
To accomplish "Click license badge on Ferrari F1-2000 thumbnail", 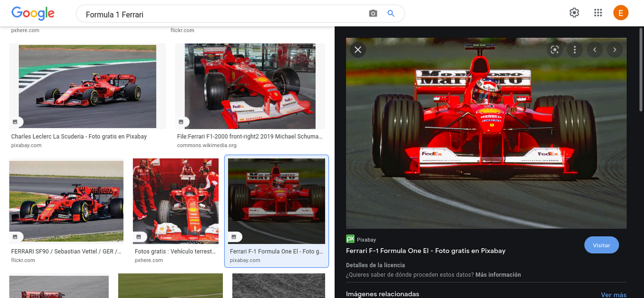I will click(181, 122).
